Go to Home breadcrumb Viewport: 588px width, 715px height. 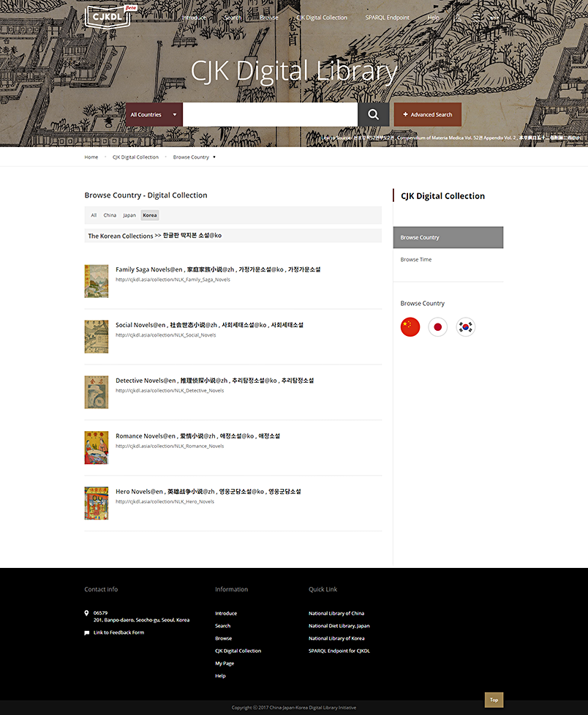tap(91, 157)
